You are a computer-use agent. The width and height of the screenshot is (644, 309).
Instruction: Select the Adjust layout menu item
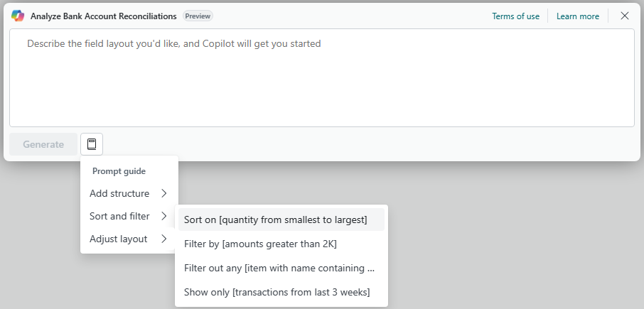coord(129,239)
